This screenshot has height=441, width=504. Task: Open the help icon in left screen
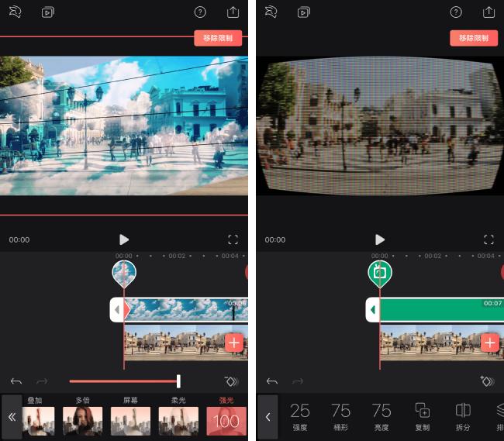[x=200, y=12]
